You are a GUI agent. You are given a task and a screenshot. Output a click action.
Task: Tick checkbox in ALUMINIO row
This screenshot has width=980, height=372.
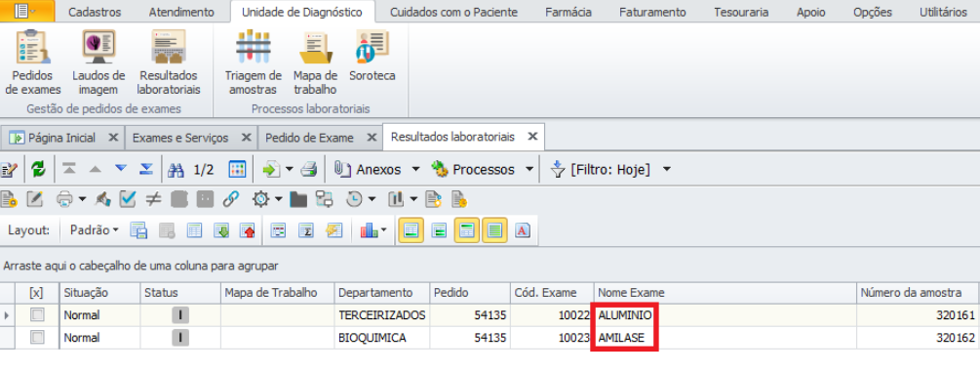[x=37, y=315]
